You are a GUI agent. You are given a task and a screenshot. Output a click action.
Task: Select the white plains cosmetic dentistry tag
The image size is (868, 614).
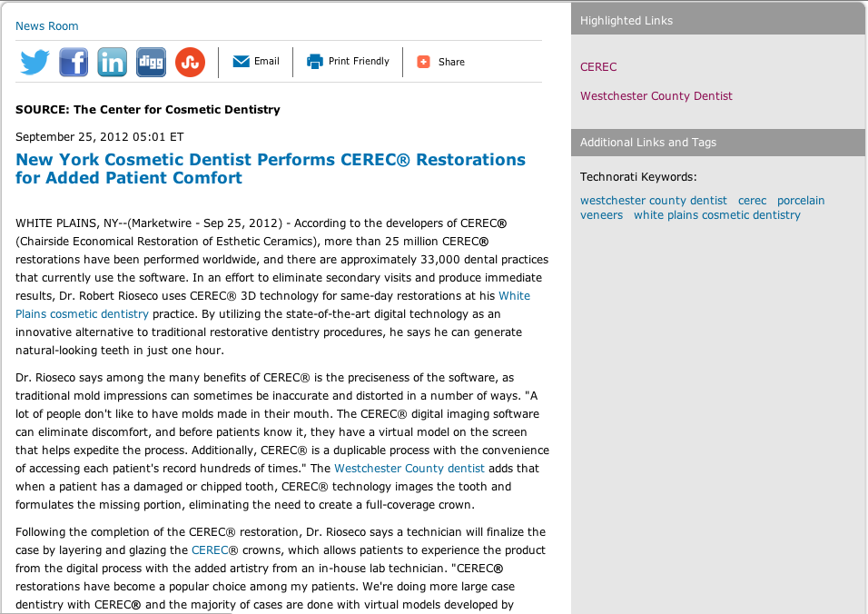pos(717,215)
